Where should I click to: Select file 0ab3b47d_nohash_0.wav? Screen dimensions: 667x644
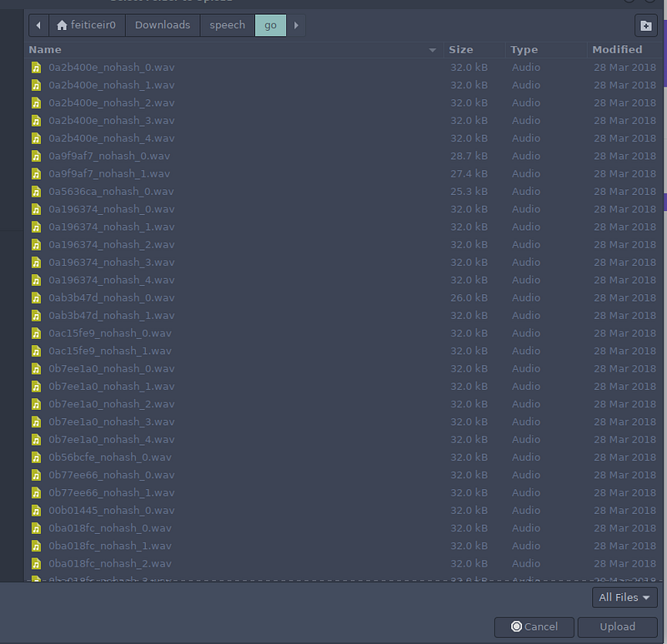344,298
